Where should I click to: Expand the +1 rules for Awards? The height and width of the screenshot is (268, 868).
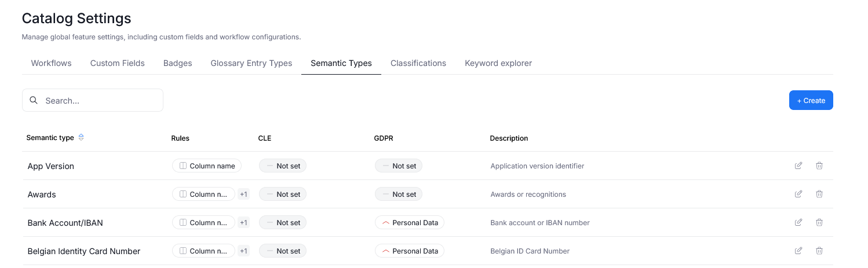243,194
